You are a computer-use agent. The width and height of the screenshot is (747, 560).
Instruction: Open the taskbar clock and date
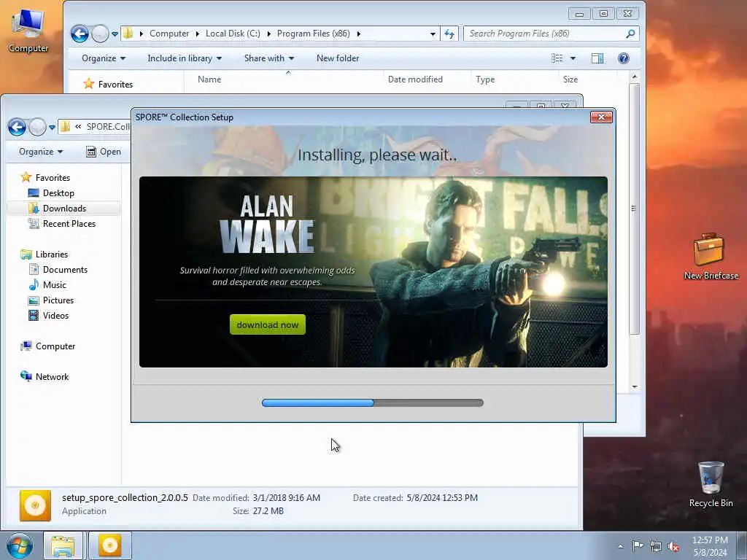(x=710, y=546)
